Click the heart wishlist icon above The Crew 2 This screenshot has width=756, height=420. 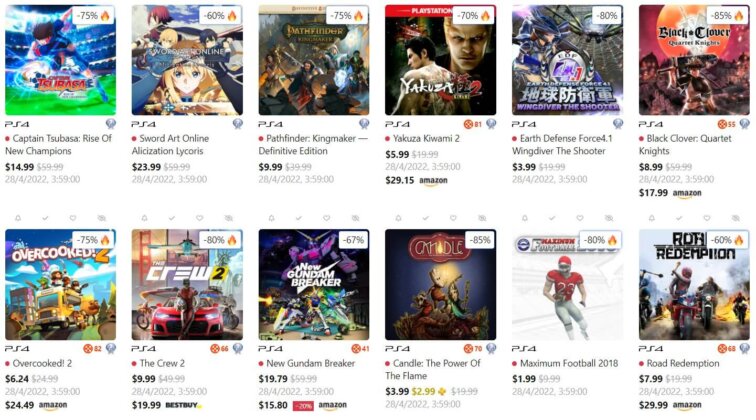pos(199,218)
